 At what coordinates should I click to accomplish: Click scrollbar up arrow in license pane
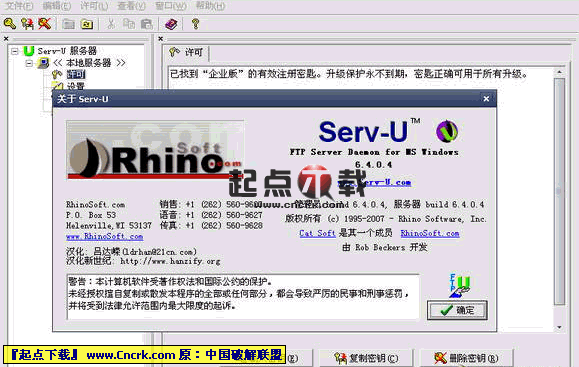[559, 72]
